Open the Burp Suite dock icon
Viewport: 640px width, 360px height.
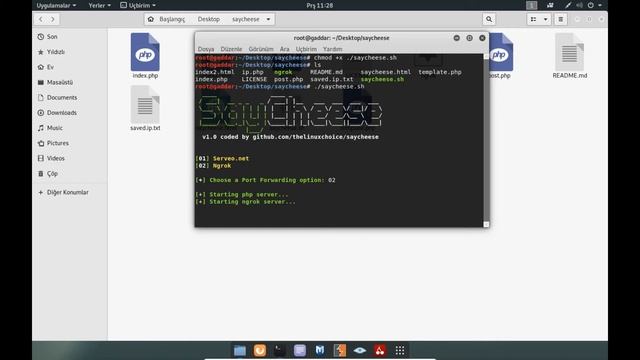pyautogui.click(x=340, y=350)
